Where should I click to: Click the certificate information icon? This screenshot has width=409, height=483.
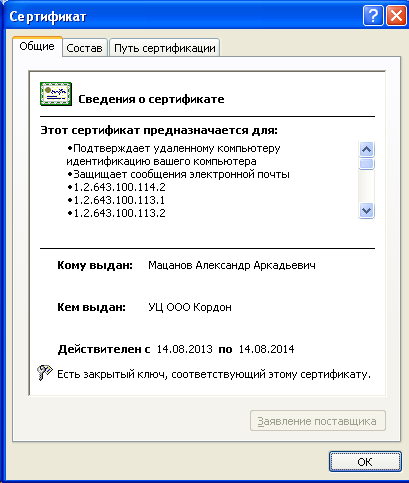tap(56, 94)
